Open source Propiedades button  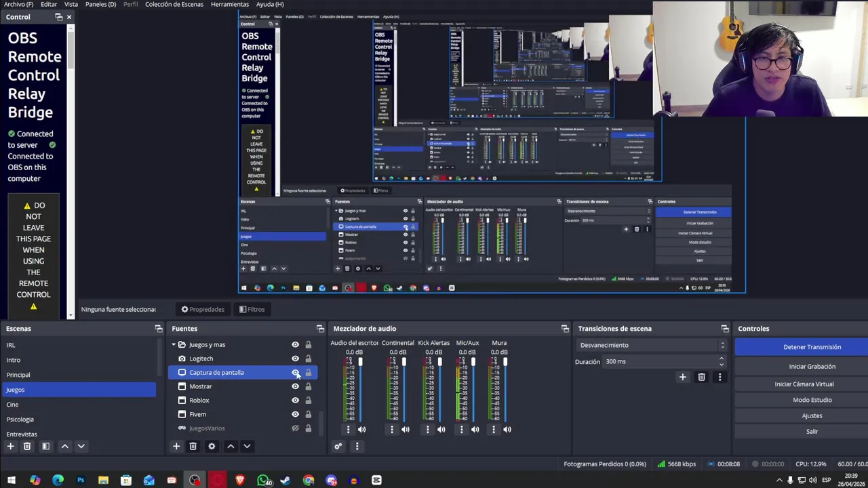[203, 310]
